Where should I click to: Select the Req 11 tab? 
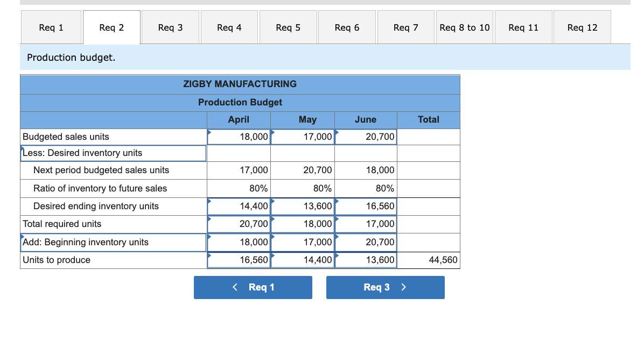(523, 27)
